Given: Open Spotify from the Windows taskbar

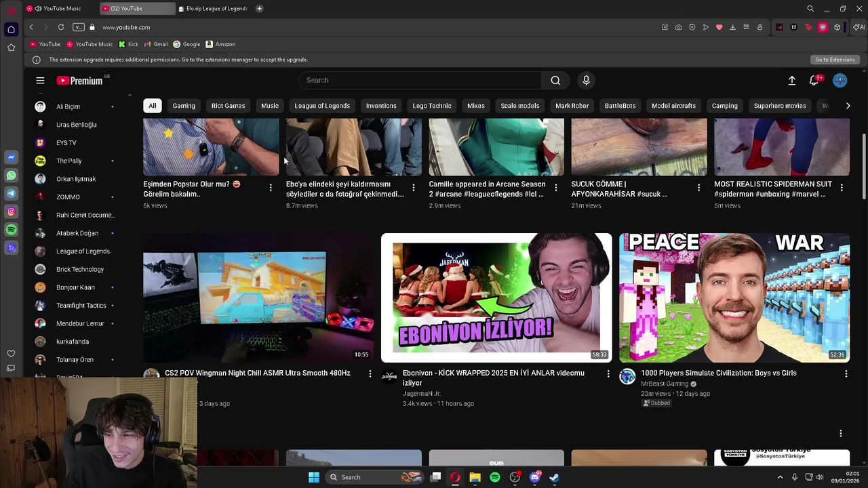Looking at the screenshot, I should pos(495,477).
